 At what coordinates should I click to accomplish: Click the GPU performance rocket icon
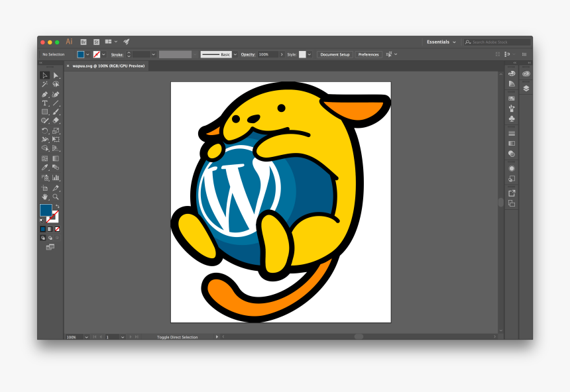127,42
